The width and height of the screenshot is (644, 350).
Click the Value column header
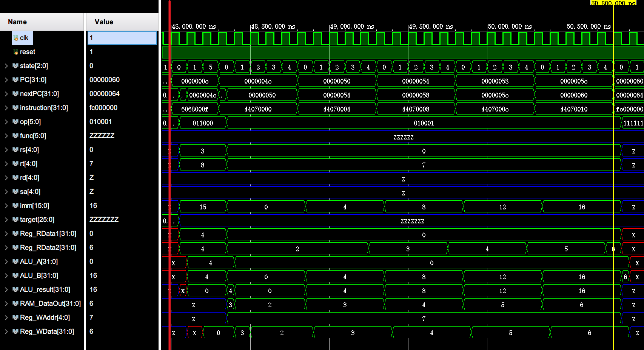tap(122, 22)
